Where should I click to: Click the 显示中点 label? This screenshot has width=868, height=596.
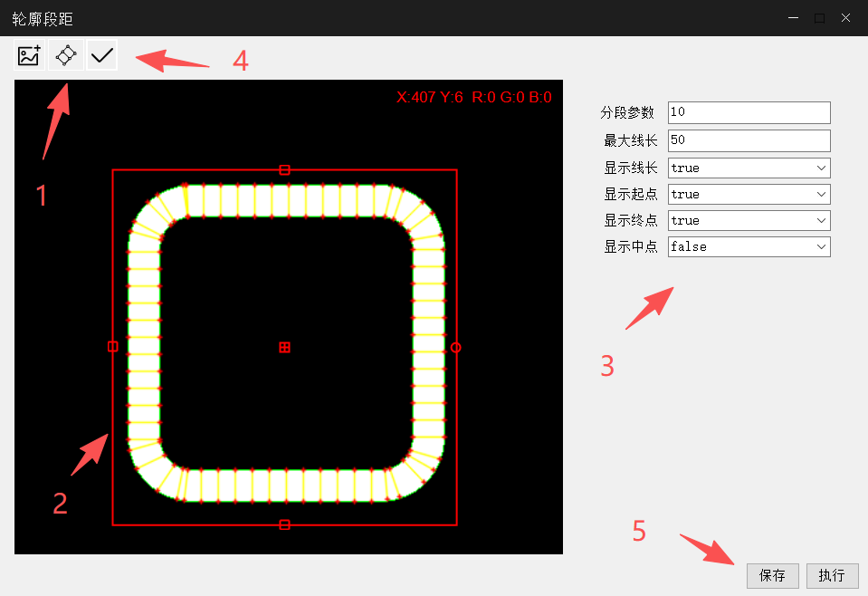pos(631,246)
